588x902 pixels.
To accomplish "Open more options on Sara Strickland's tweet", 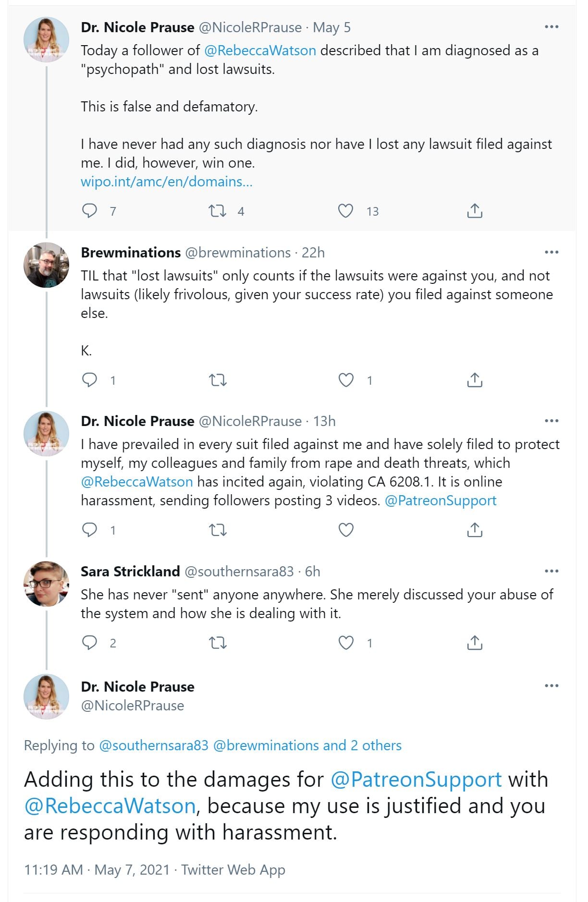I will coord(551,571).
